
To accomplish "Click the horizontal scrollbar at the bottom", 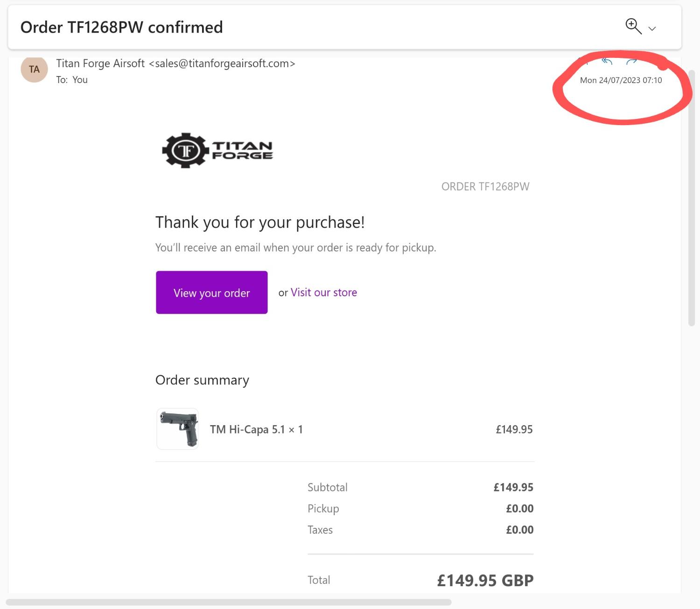I will click(229, 602).
